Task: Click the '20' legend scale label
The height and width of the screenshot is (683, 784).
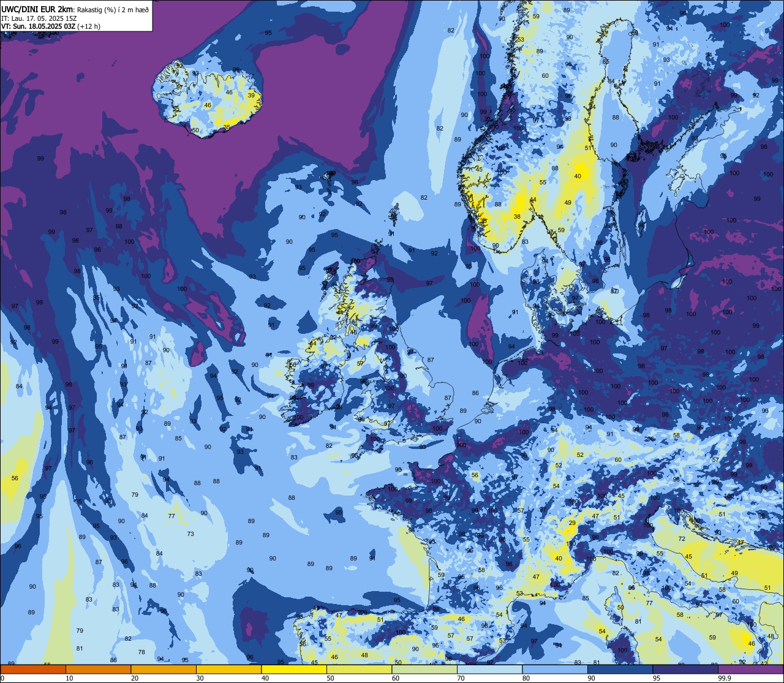Action: click(x=135, y=678)
